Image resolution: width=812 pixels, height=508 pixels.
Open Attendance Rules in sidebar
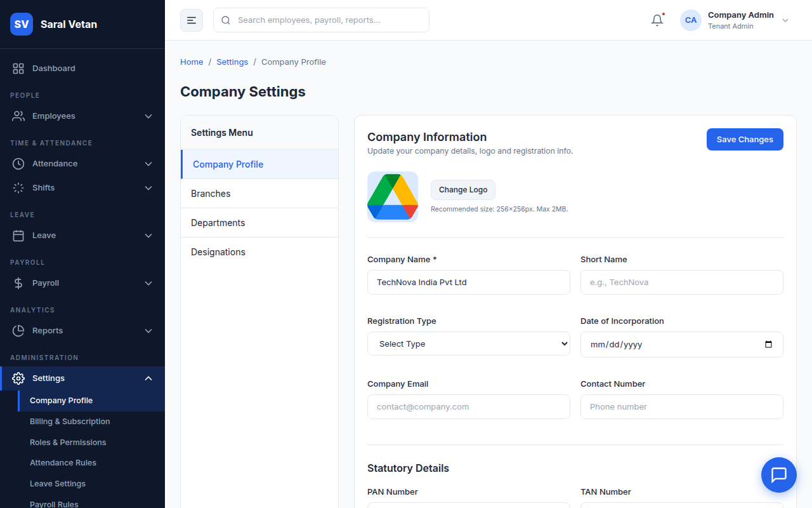[91, 463]
